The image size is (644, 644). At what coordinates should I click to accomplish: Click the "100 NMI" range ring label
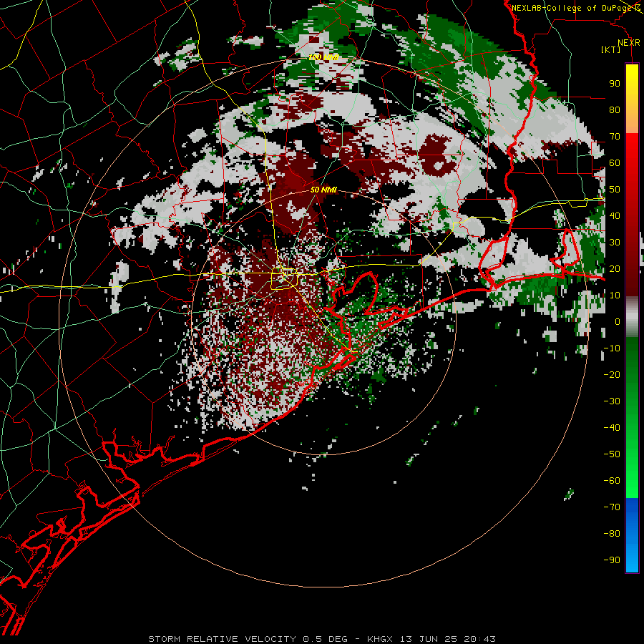tap(323, 57)
